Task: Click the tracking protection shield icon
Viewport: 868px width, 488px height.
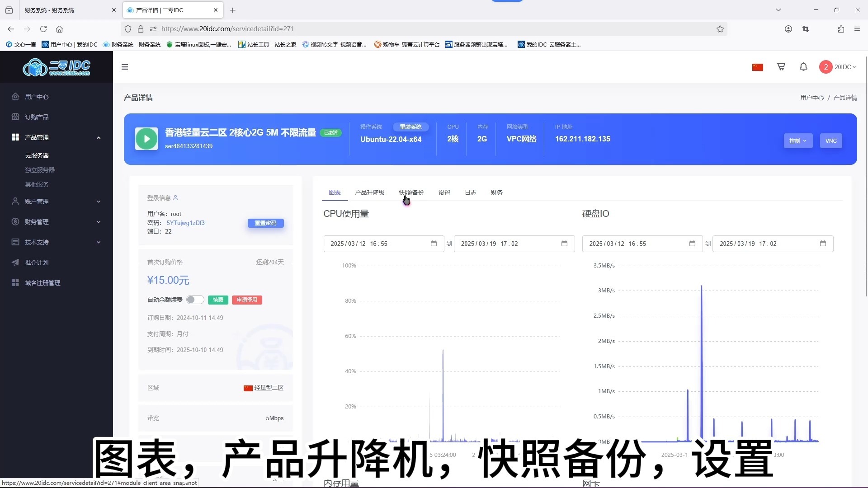Action: coord(128,29)
